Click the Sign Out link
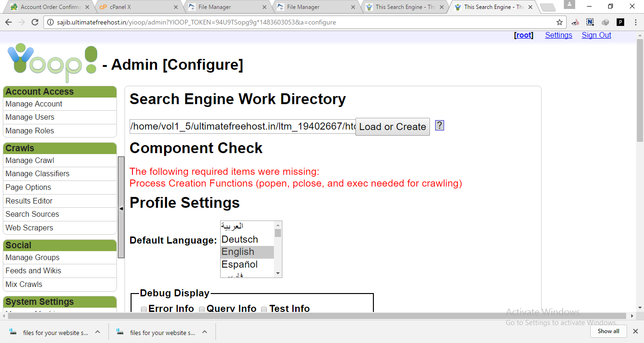This screenshot has height=343, width=644. [x=596, y=35]
